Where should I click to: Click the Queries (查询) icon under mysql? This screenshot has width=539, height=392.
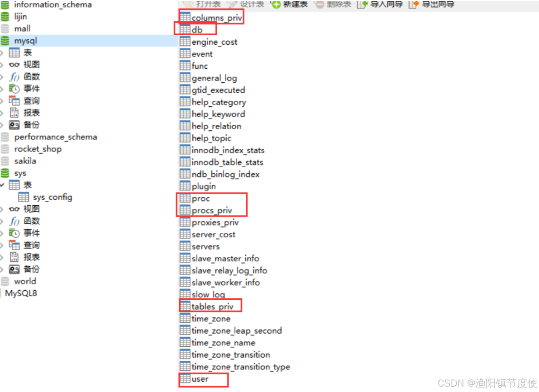(14, 101)
